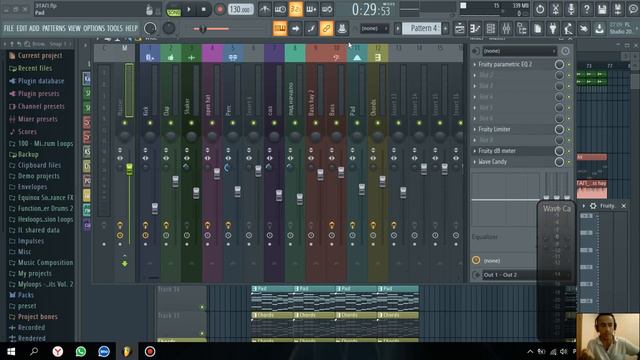Select the first Pad clip in playlist
640x360 pixels.
pos(273,300)
